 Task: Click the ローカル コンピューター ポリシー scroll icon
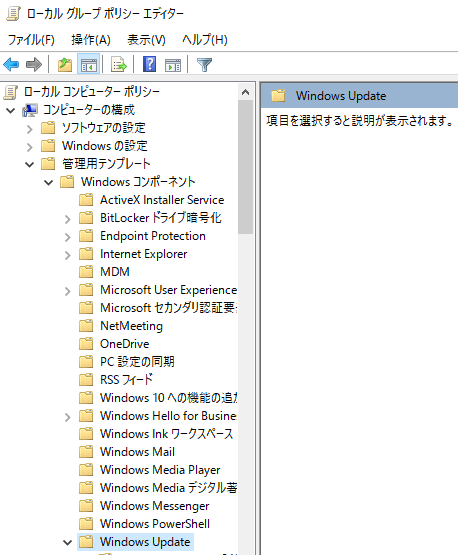(x=10, y=92)
